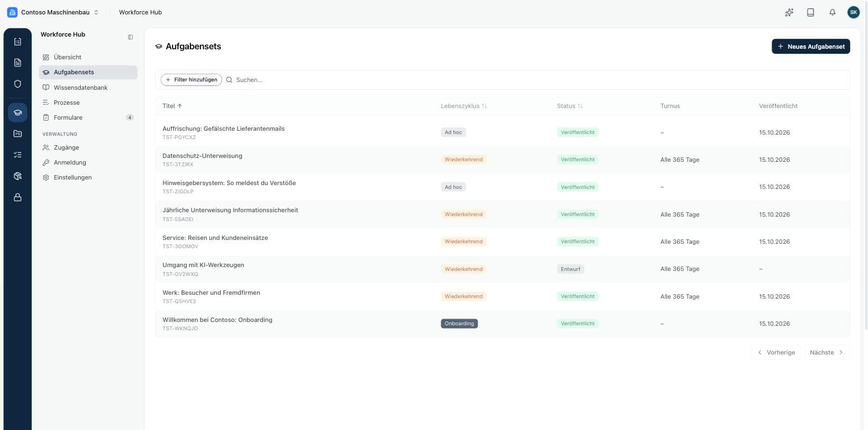The height and width of the screenshot is (430, 868).
Task: Sort the table by Status column
Action: click(570, 106)
